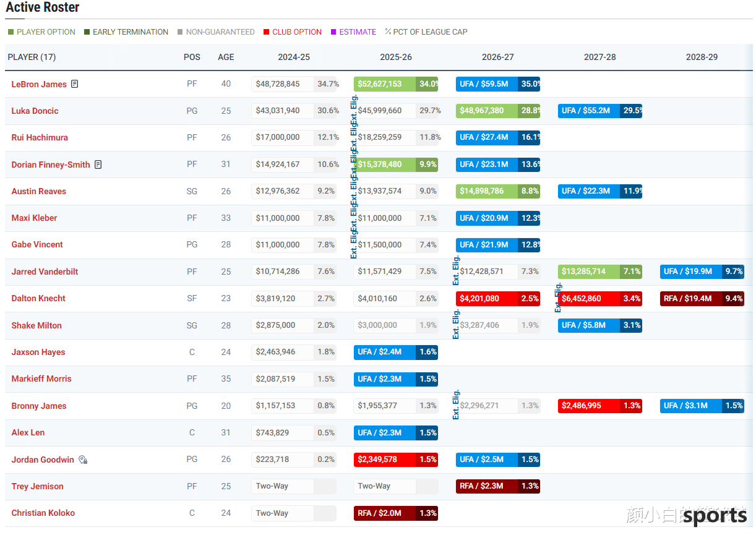The height and width of the screenshot is (535, 756).
Task: Click Gabe Vincent's $11,500,000 salary
Action: (x=396, y=244)
